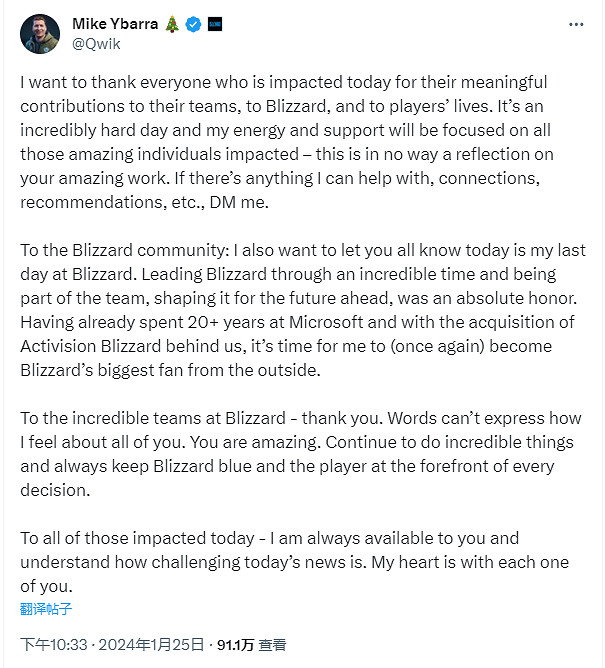Image resolution: width=605 pixels, height=668 pixels.
Task: Click the blue verified checkmark badge
Action: [x=196, y=24]
